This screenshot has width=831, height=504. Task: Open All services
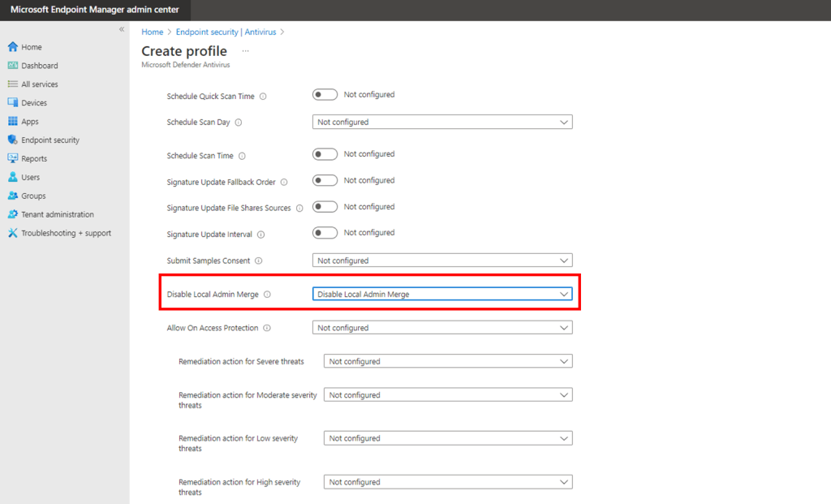(38, 84)
